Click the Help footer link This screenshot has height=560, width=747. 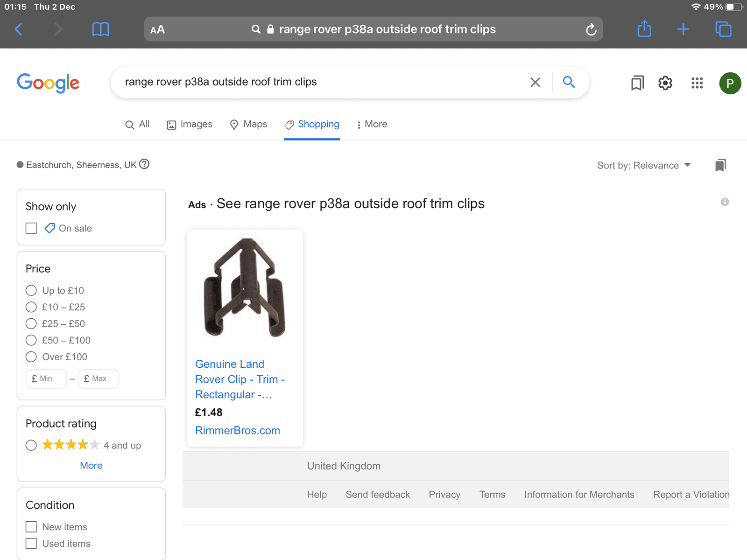317,494
